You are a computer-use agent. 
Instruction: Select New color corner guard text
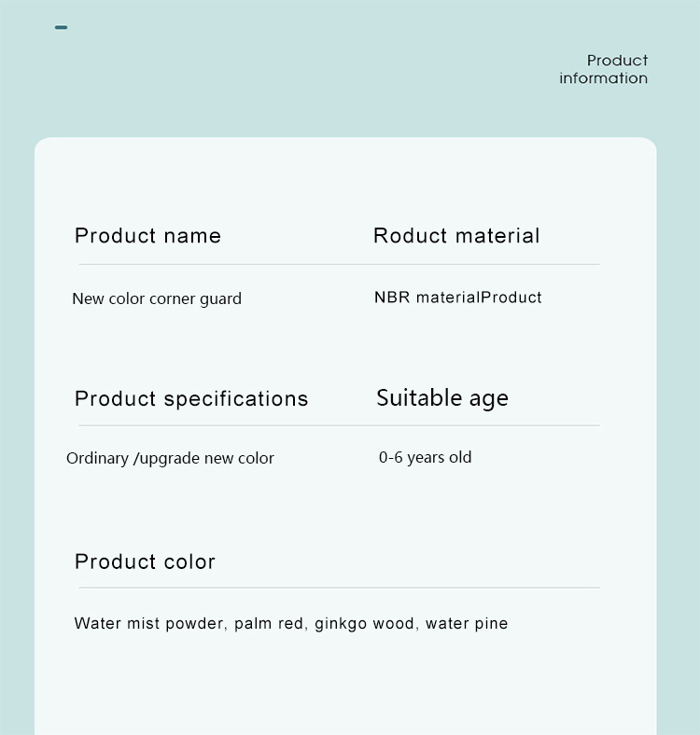click(x=157, y=299)
